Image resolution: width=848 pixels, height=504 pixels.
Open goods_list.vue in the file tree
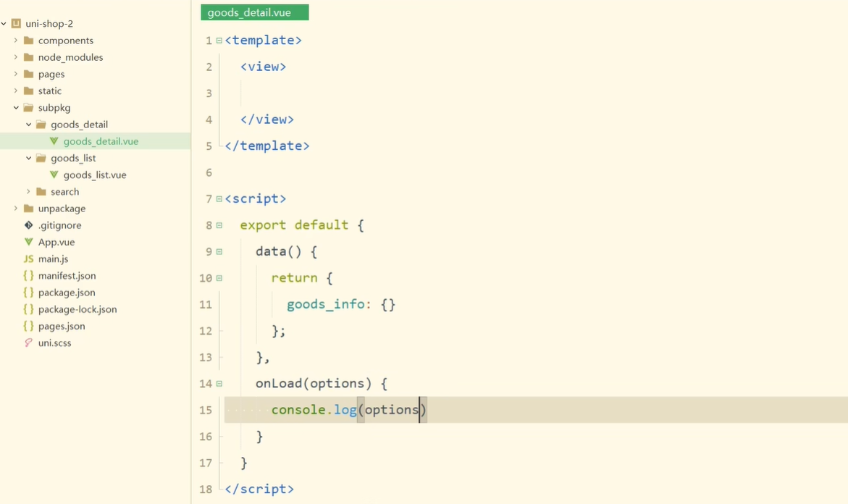coord(95,175)
